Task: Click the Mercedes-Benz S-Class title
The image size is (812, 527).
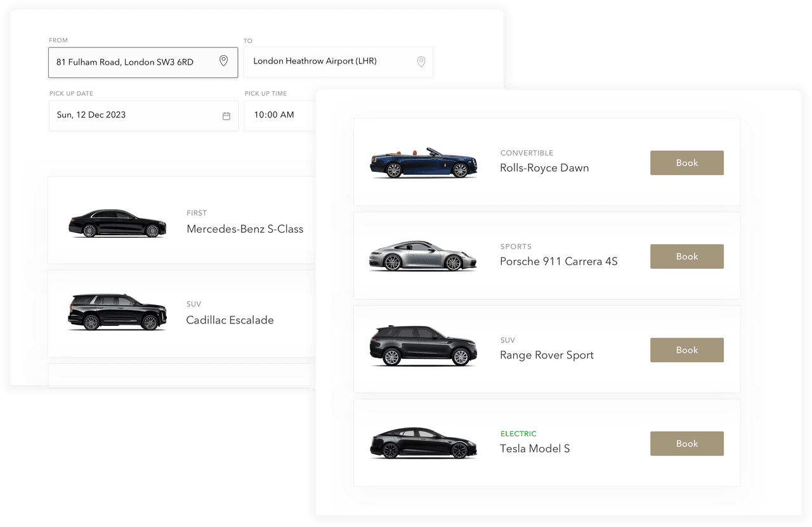Action: [245, 229]
